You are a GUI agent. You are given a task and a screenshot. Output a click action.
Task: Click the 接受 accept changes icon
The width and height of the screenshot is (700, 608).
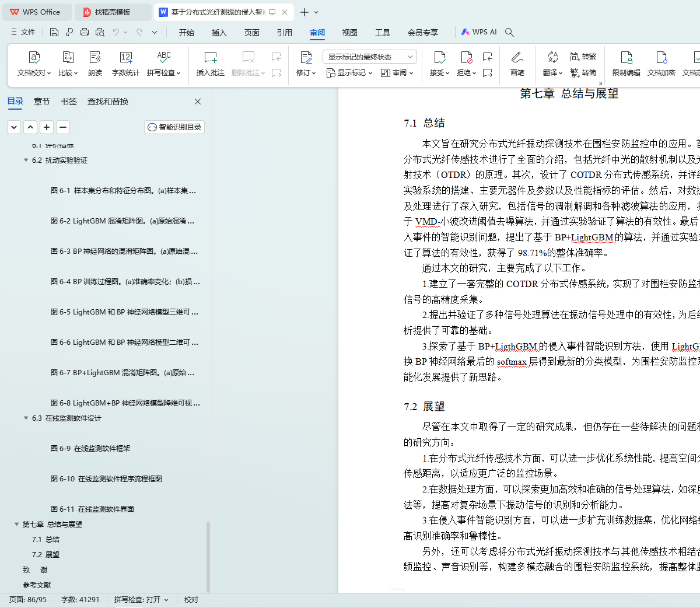point(440,57)
